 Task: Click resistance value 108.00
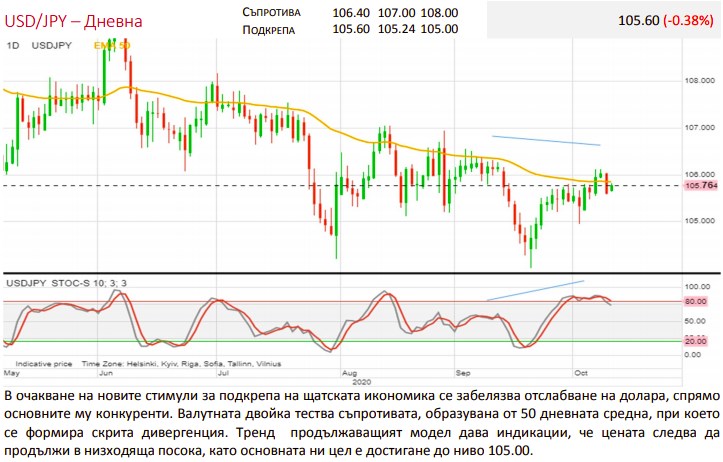tap(439, 12)
